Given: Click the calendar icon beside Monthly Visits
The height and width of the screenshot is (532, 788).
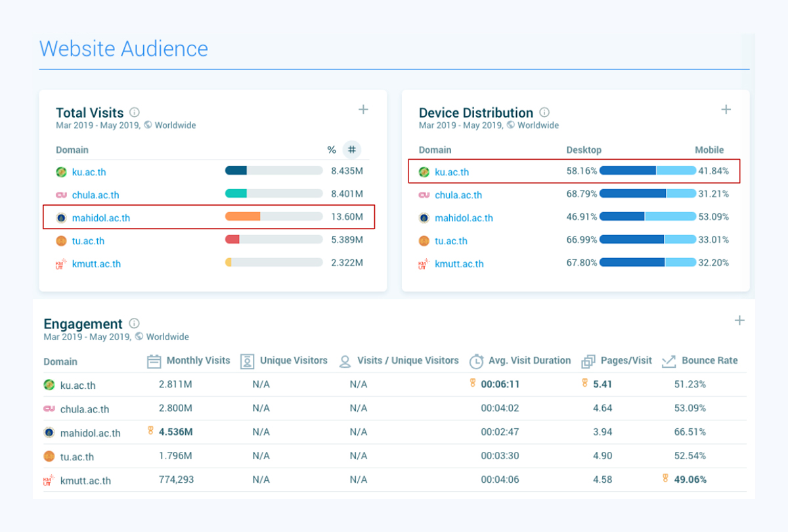Looking at the screenshot, I should (154, 361).
